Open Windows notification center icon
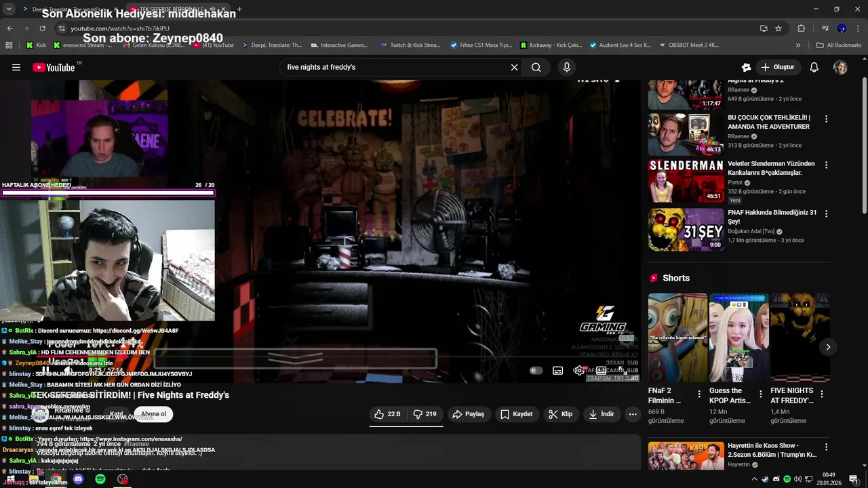 pos(854,479)
